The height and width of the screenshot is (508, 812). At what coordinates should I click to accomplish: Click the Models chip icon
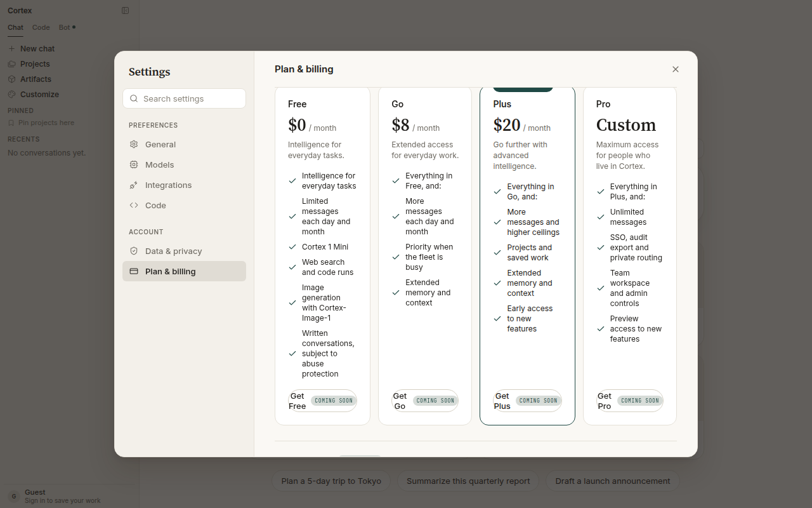click(x=134, y=164)
